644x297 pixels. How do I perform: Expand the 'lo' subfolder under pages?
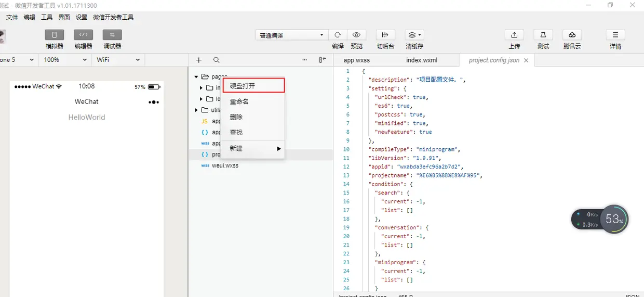(x=202, y=99)
